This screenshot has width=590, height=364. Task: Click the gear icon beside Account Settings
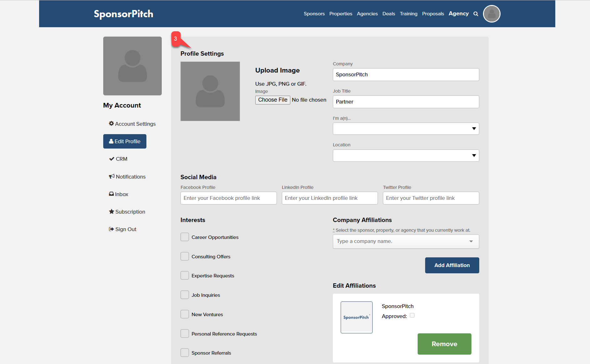pos(111,124)
